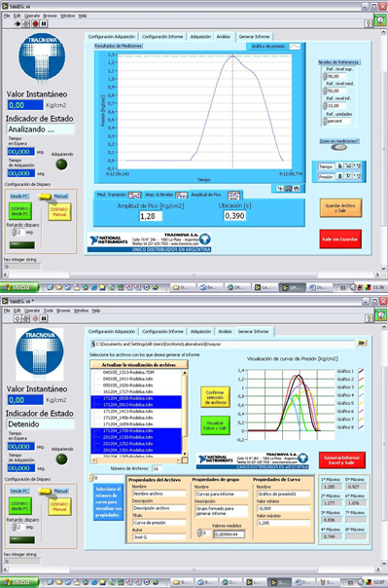Click the 'Guardar Archivo y Salir' button
Screen dimensions: 388x588
point(340,208)
